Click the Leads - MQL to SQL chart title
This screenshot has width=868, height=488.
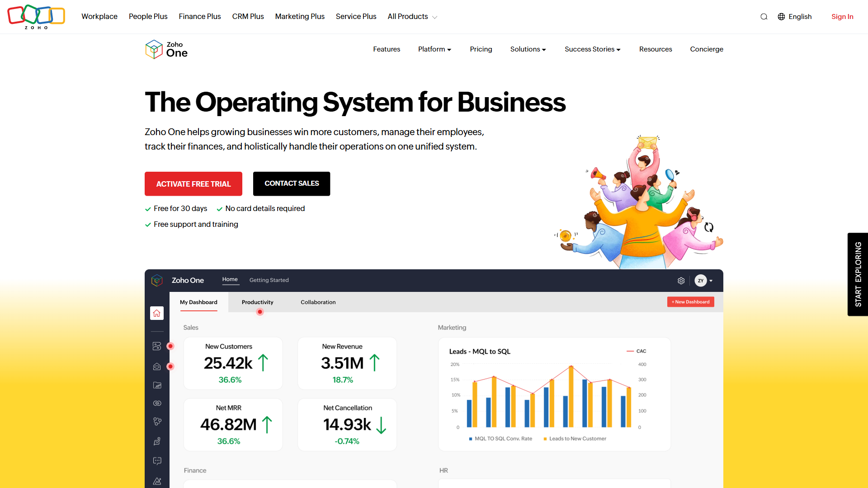click(480, 352)
